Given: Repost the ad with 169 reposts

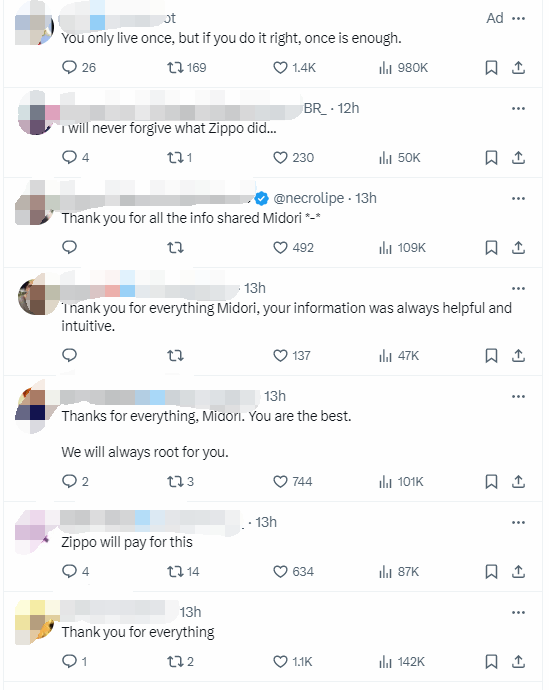Looking at the screenshot, I should pyautogui.click(x=186, y=67).
